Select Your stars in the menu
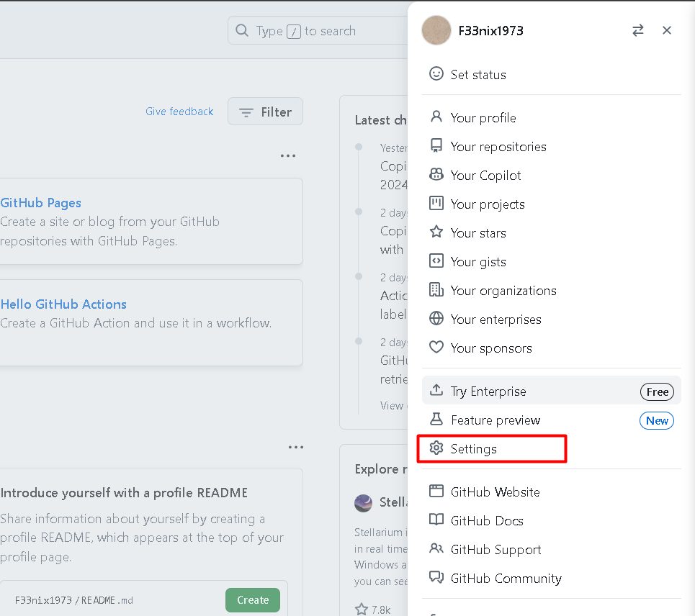The image size is (695, 616). 552,233
